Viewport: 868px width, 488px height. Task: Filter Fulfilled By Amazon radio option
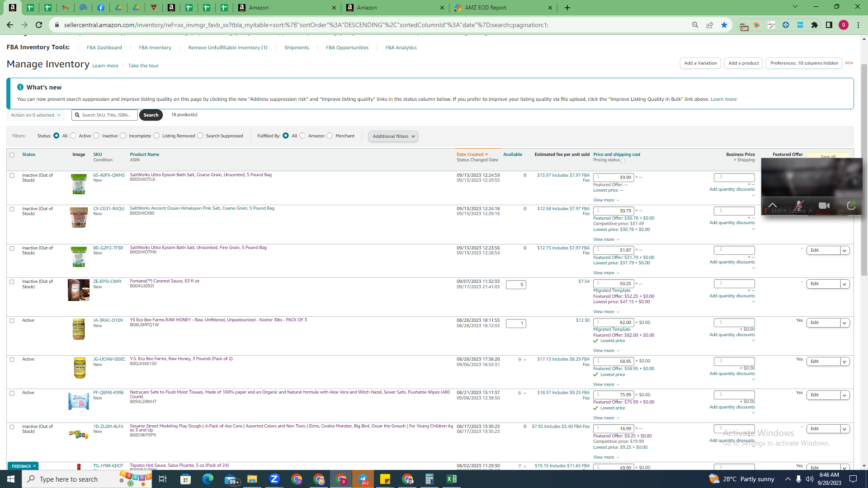(x=302, y=136)
